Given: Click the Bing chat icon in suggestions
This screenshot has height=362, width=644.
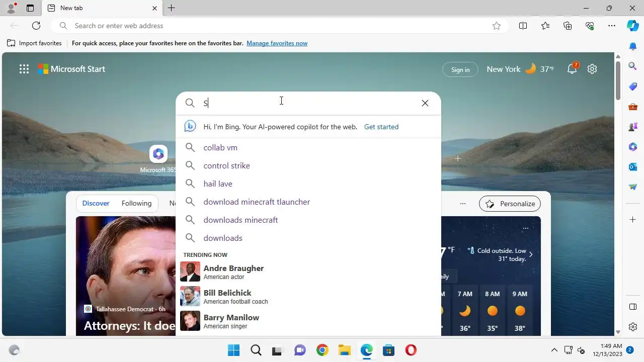Looking at the screenshot, I should (x=190, y=127).
